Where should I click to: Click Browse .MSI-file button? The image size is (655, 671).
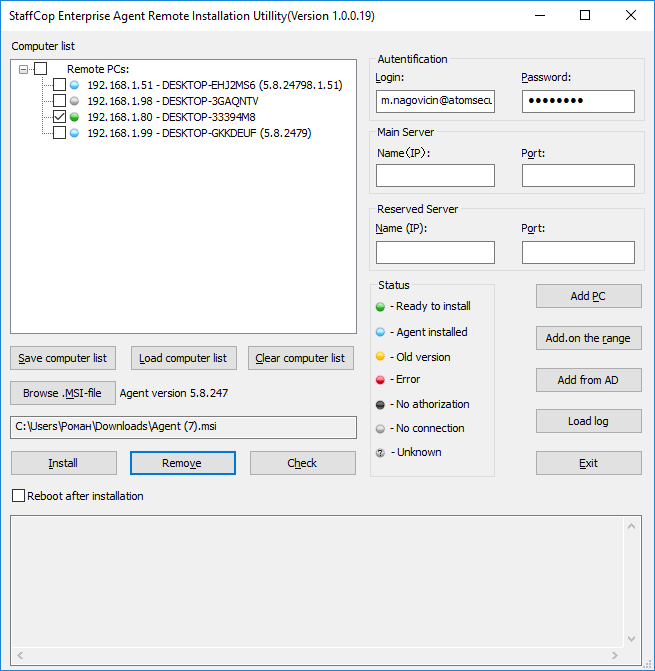(62, 393)
